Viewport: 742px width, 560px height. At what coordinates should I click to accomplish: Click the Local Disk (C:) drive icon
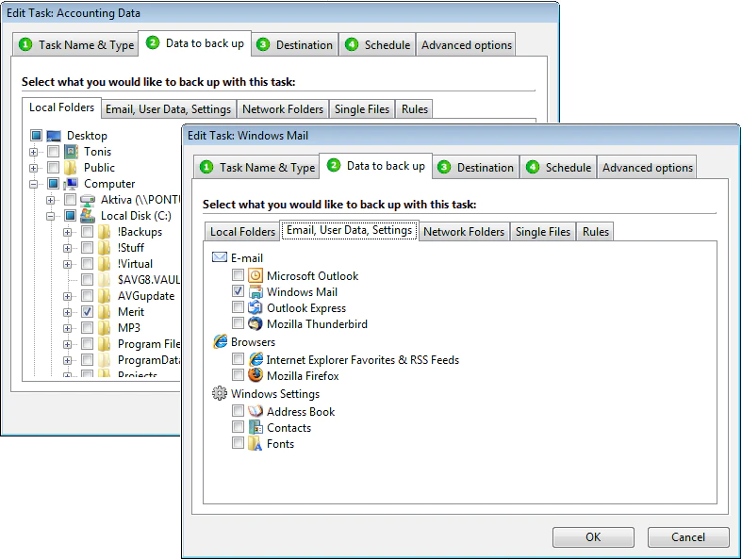pyautogui.click(x=88, y=215)
